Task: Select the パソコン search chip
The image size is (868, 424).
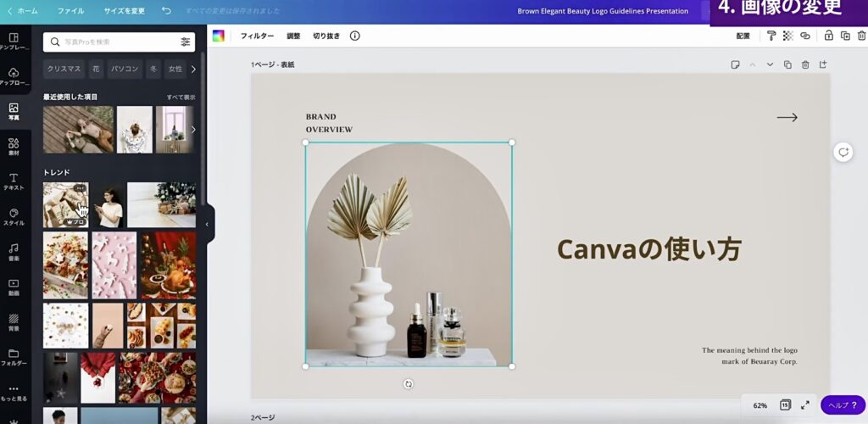Action: tap(125, 70)
